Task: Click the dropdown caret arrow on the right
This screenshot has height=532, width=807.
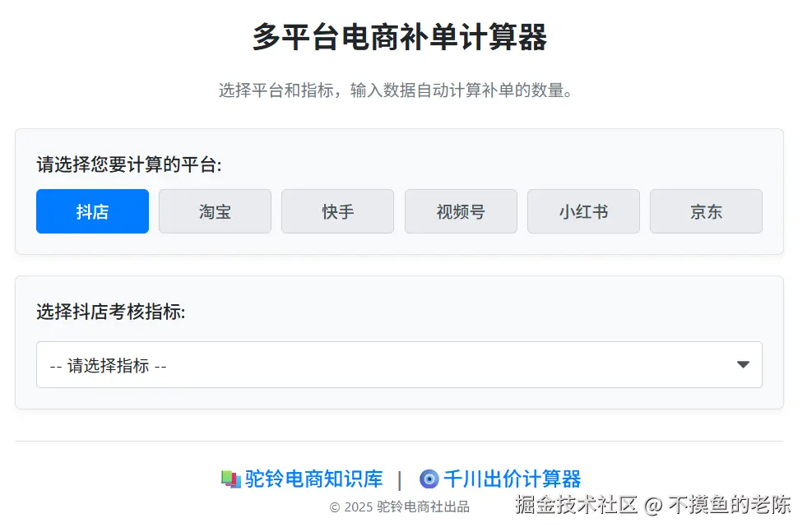Action: click(743, 365)
